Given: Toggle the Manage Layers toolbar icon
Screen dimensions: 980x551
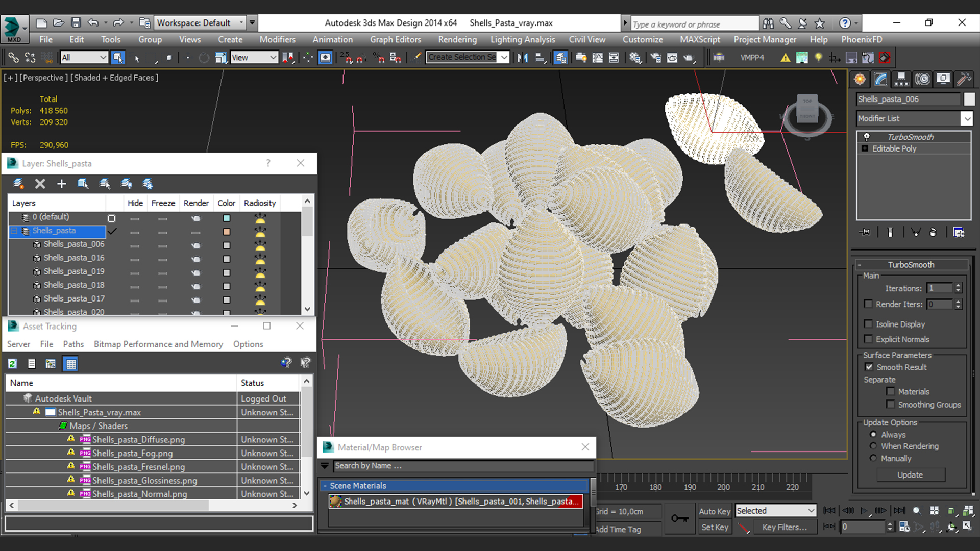Looking at the screenshot, I should click(x=560, y=58).
